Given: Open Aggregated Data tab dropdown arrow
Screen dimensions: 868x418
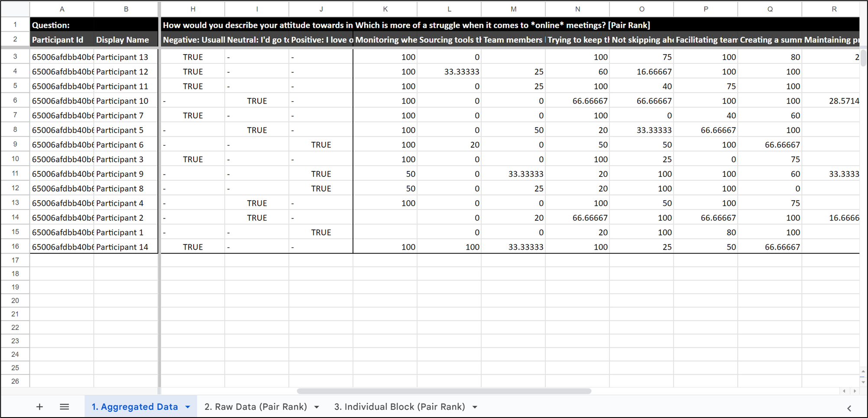Looking at the screenshot, I should pos(188,407).
